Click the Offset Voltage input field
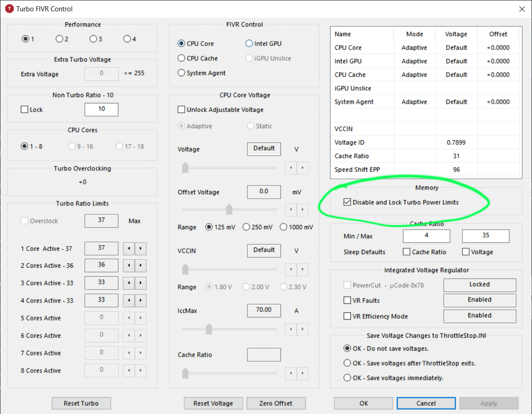 pyautogui.click(x=264, y=191)
